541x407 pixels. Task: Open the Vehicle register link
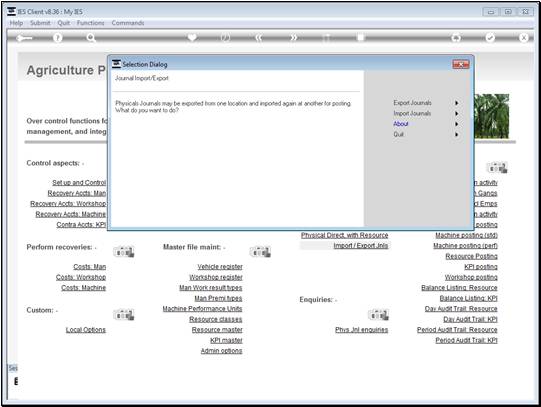point(220,267)
